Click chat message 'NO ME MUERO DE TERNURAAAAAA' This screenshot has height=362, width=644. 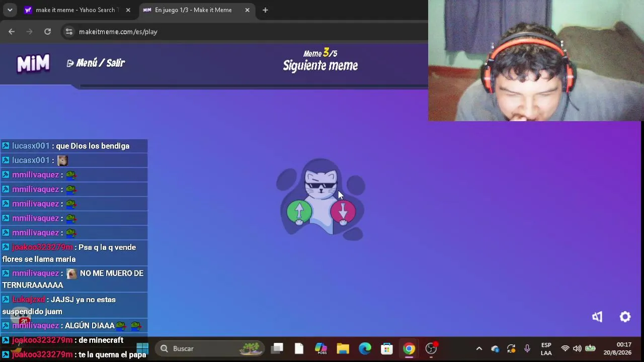pyautogui.click(x=74, y=279)
